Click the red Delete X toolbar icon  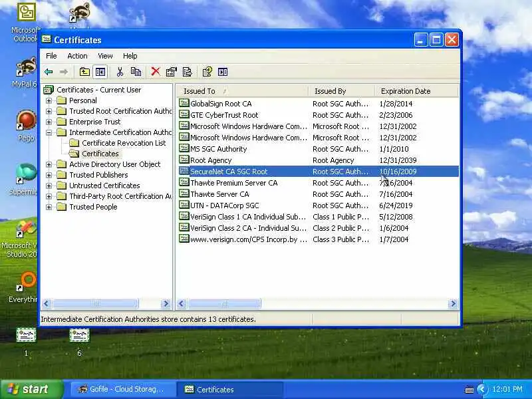pos(156,72)
